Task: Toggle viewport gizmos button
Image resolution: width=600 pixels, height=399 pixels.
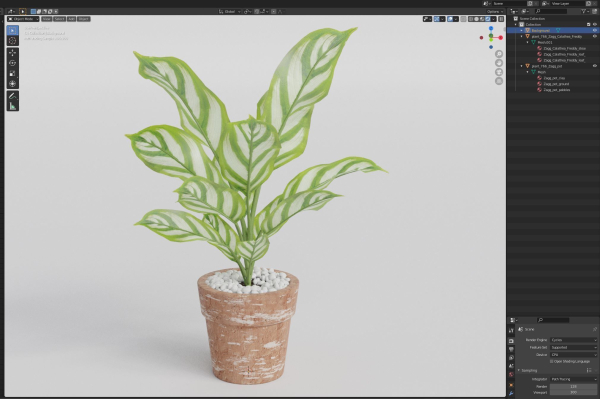Action: pyautogui.click(x=437, y=19)
